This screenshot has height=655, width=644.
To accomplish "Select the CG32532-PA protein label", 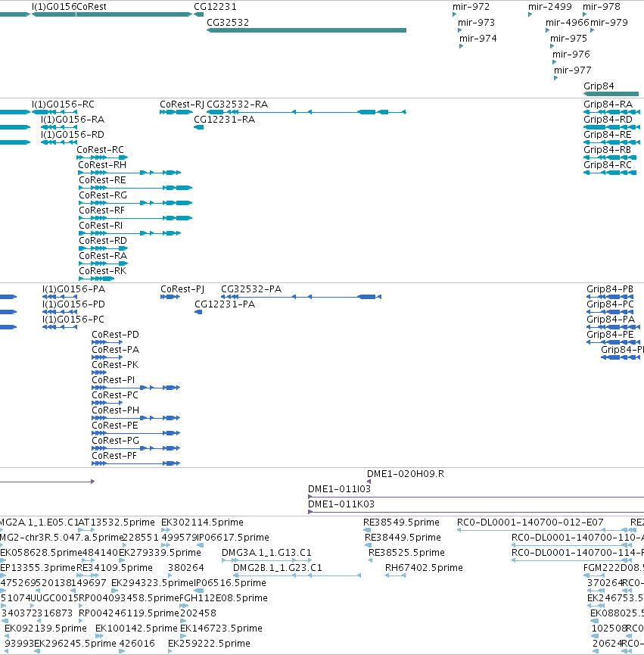I will (x=251, y=289).
